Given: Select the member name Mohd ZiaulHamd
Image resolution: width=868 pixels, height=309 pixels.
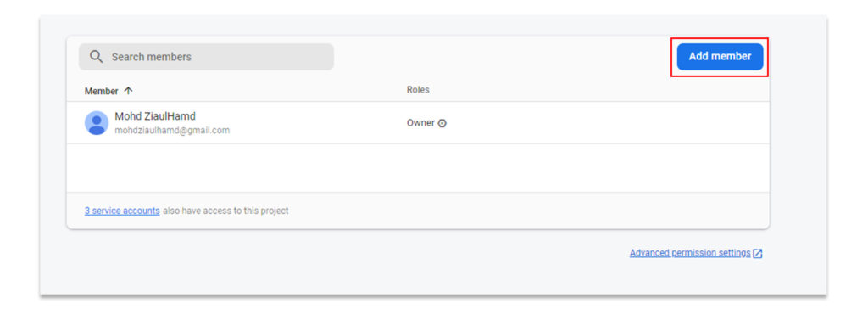Looking at the screenshot, I should (155, 116).
